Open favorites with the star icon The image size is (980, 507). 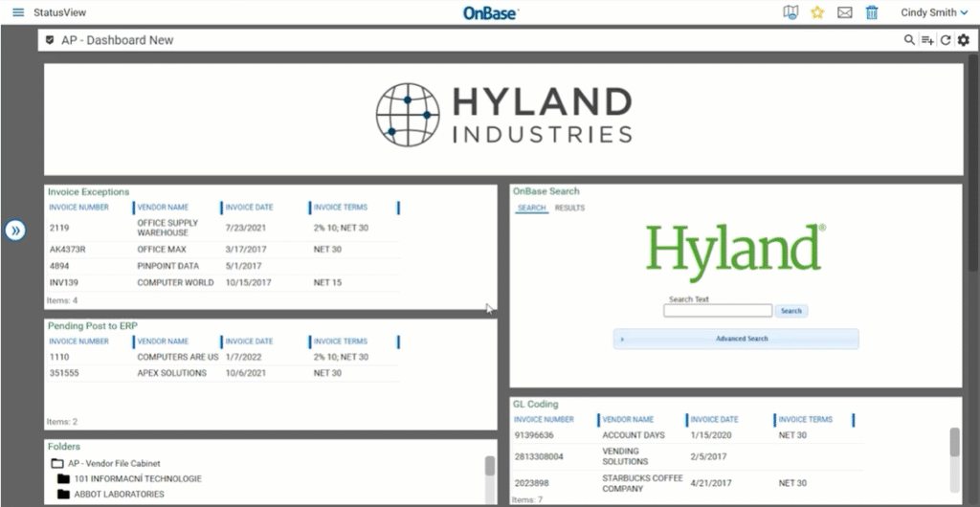(x=817, y=12)
